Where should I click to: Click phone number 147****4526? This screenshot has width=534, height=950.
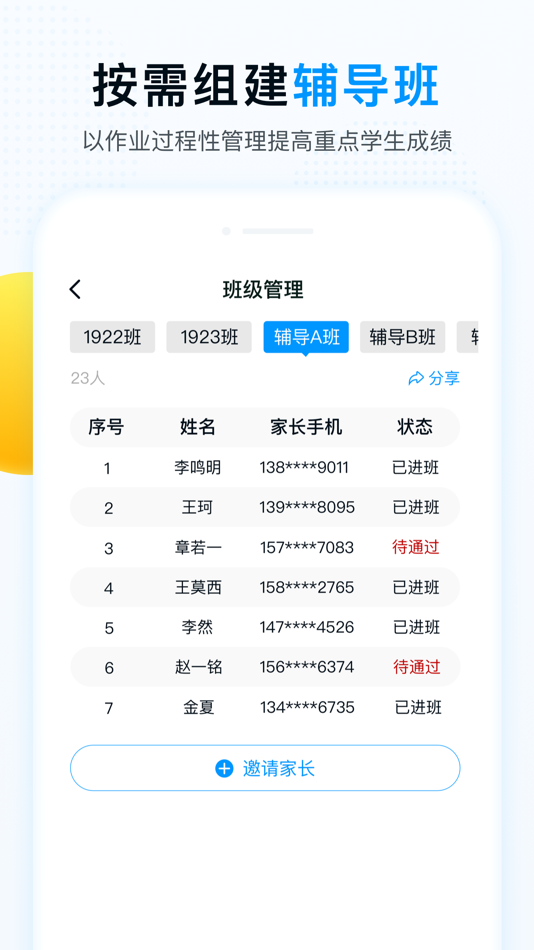tap(307, 627)
